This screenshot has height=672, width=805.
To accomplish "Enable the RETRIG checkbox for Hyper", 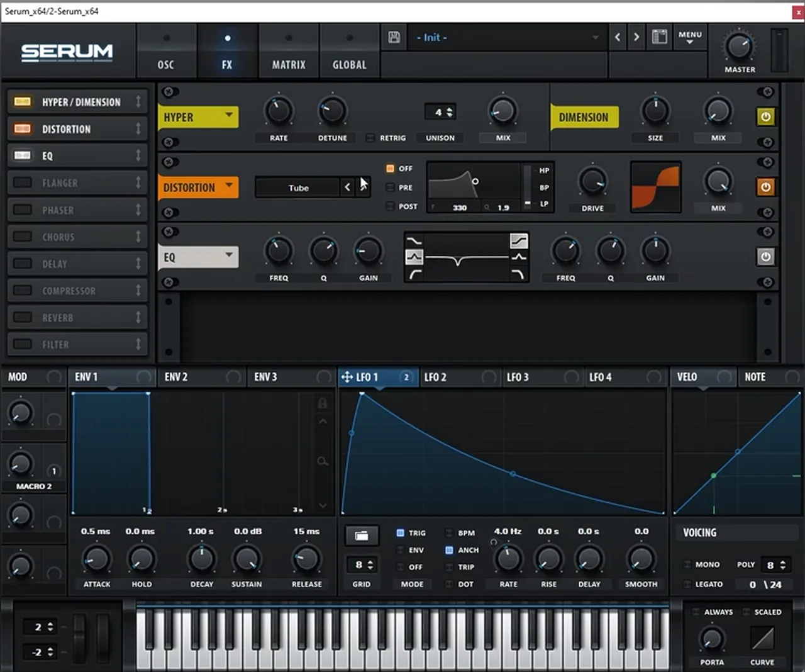I will tap(370, 138).
